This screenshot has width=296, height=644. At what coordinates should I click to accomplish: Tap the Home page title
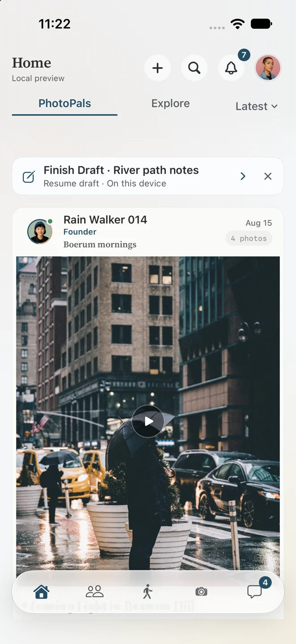pos(31,63)
